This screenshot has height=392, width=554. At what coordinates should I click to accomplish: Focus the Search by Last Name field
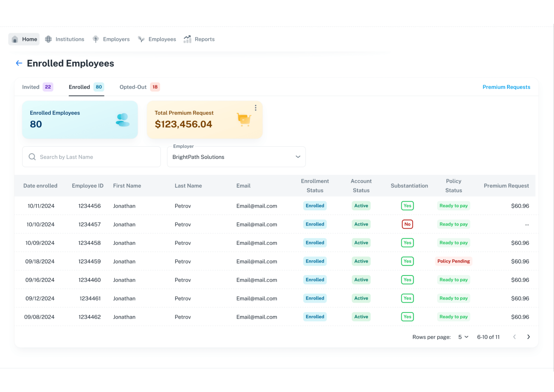[92, 157]
